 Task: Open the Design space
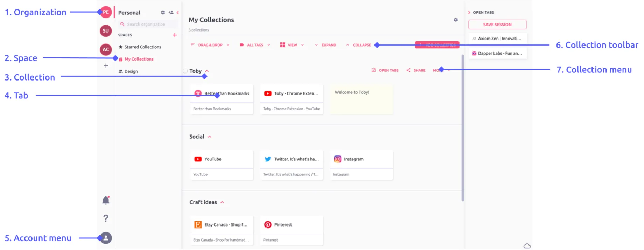[128, 71]
